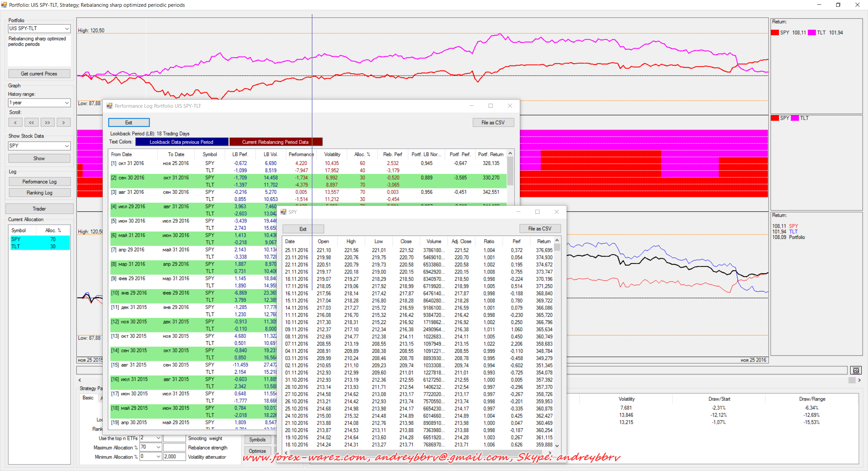
Task: Open Show Stock Data SPY dropdown
Action: click(x=67, y=146)
